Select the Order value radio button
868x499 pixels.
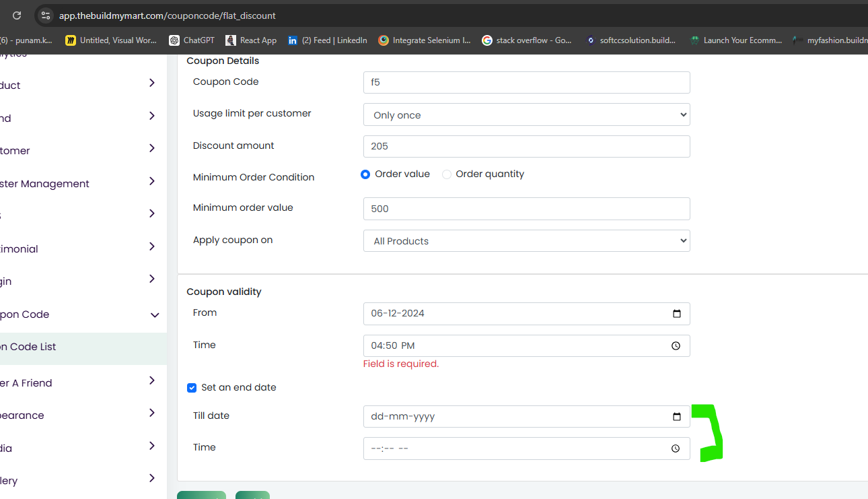pyautogui.click(x=365, y=174)
